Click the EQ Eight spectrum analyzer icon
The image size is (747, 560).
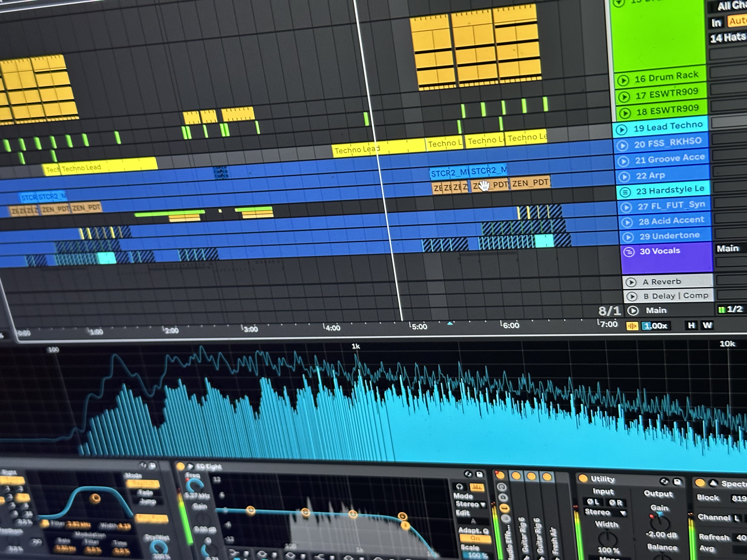477,487
